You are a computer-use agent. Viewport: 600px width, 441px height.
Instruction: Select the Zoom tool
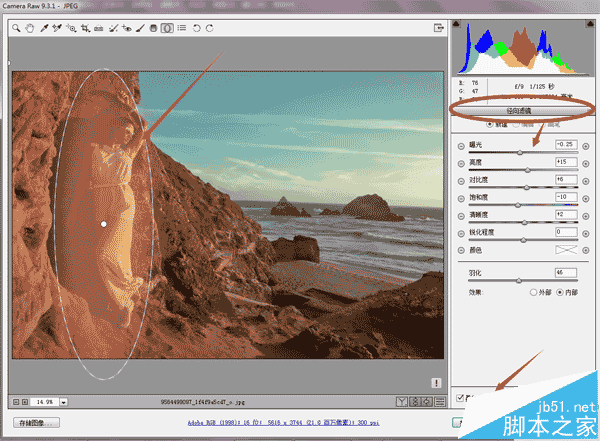click(x=16, y=28)
